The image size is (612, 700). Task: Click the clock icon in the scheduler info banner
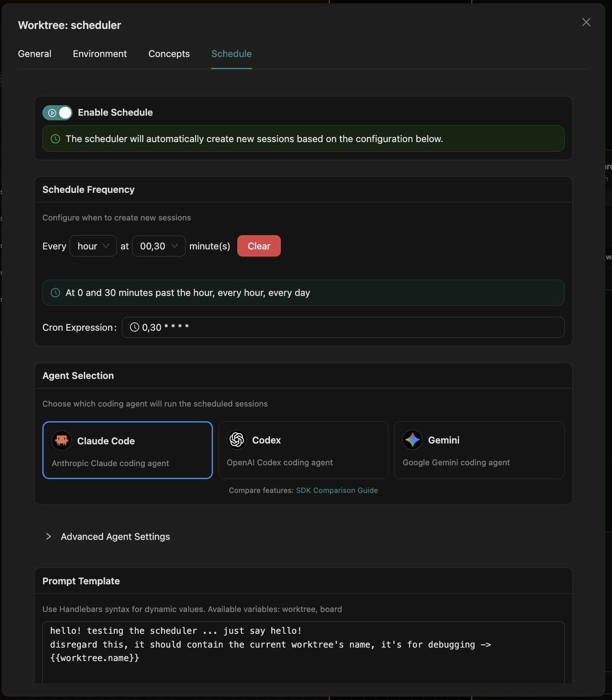coord(55,139)
